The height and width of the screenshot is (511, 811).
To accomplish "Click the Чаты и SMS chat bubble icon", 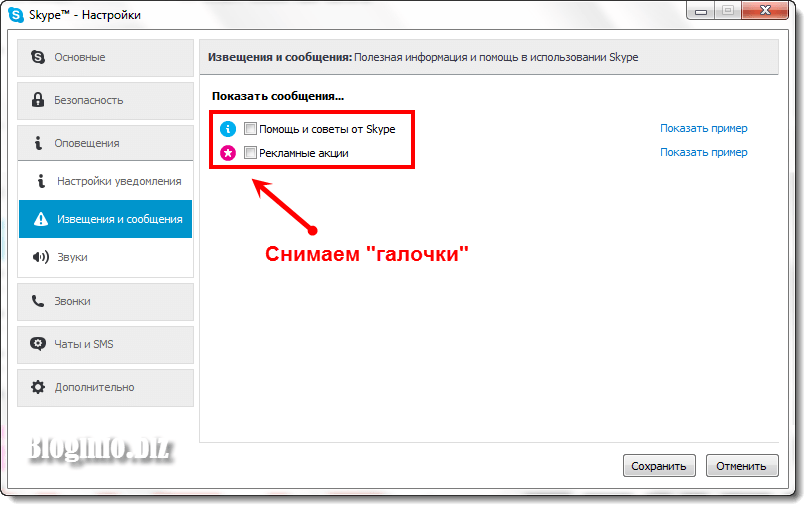I will click(x=38, y=344).
